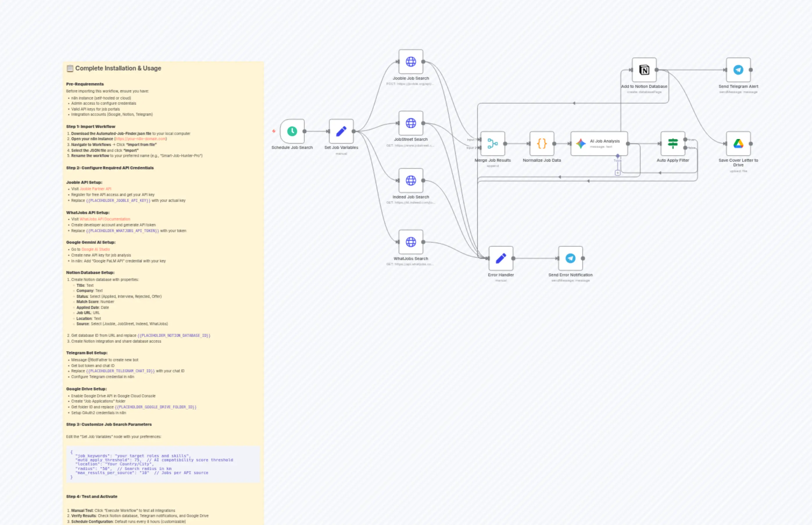Image resolution: width=812 pixels, height=525 pixels.
Task: Click the Send Telegram Alert icon
Action: [738, 70]
